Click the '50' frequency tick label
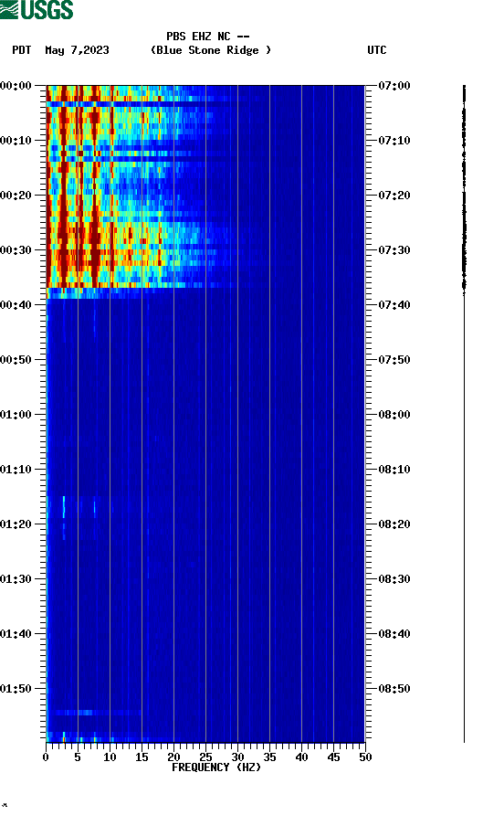Viewport: 504px width, 815px height. (365, 757)
